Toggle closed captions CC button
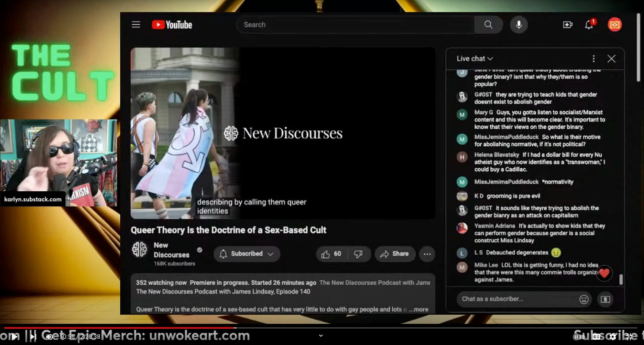 pos(596,337)
